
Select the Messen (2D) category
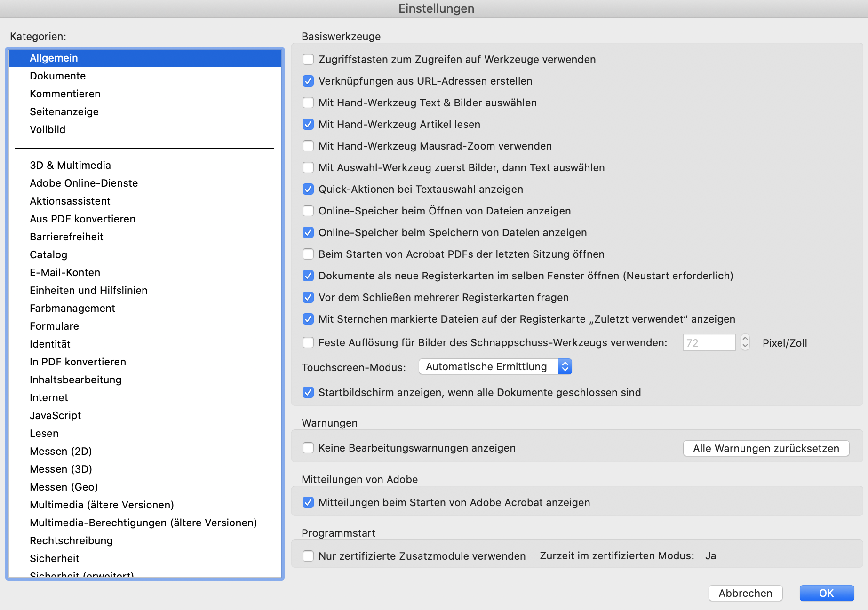click(x=145, y=451)
